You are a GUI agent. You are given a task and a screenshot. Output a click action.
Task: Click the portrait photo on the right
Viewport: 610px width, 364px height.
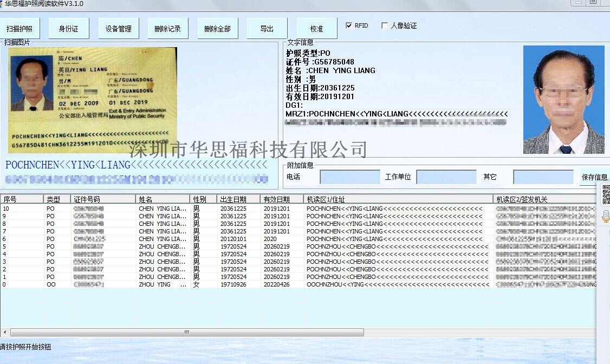(564, 100)
